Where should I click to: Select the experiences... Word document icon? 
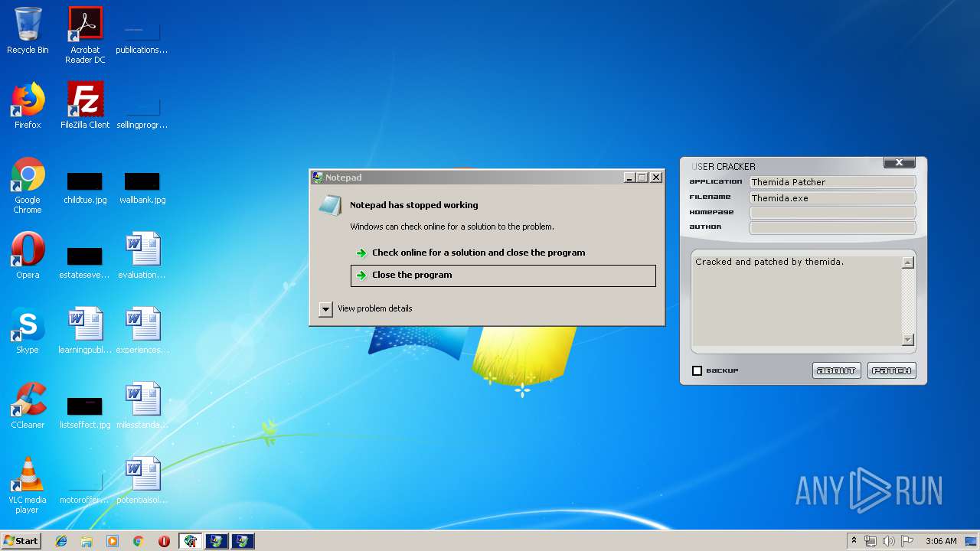(x=142, y=331)
